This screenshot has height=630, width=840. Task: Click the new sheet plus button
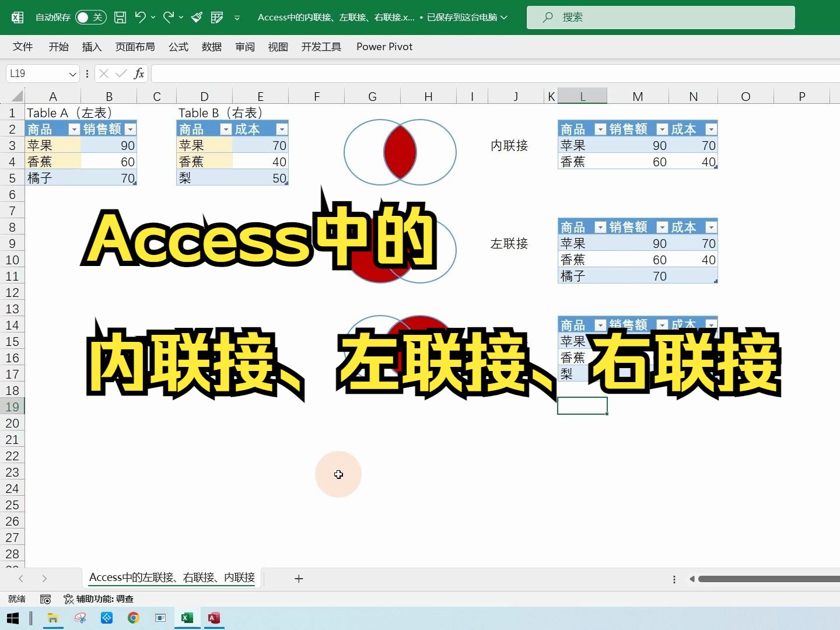[x=299, y=579]
